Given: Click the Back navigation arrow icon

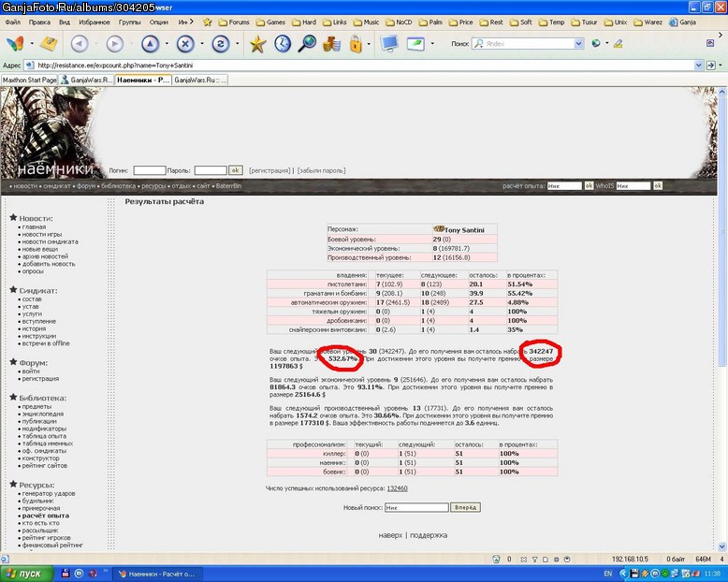Looking at the screenshot, I should pyautogui.click(x=80, y=44).
